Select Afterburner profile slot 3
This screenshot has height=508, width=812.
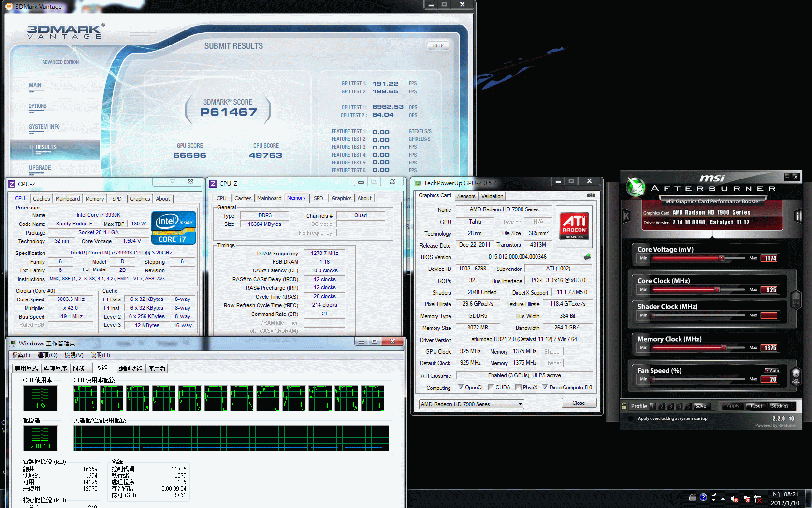pyautogui.click(x=670, y=406)
